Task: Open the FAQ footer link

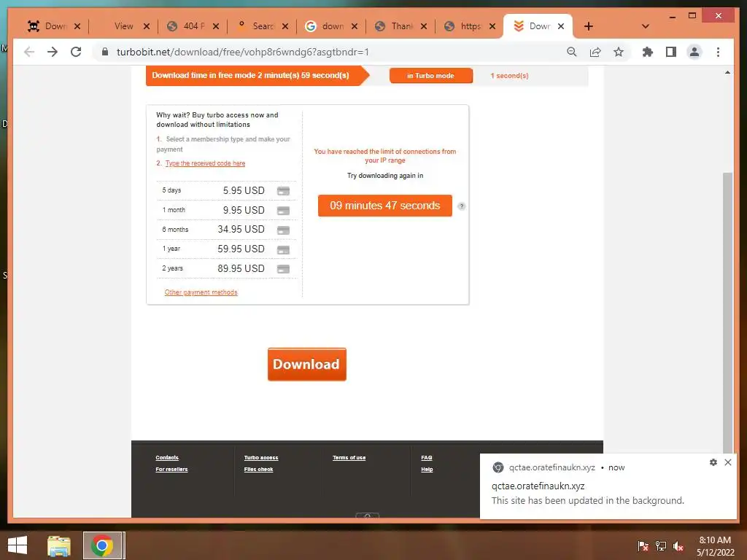Action: (x=427, y=458)
